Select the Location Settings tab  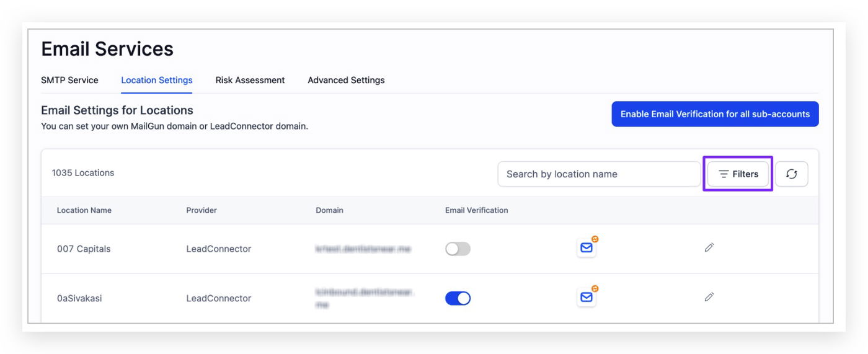point(157,80)
